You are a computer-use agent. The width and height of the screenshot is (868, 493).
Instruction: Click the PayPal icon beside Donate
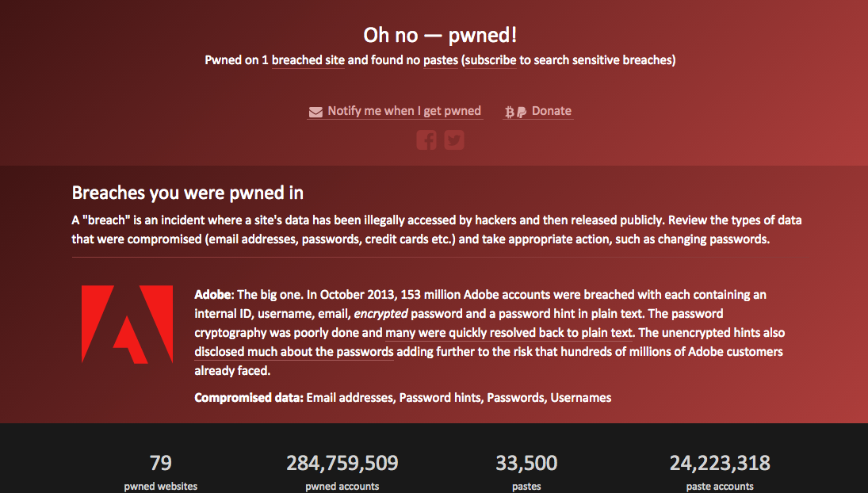522,113
